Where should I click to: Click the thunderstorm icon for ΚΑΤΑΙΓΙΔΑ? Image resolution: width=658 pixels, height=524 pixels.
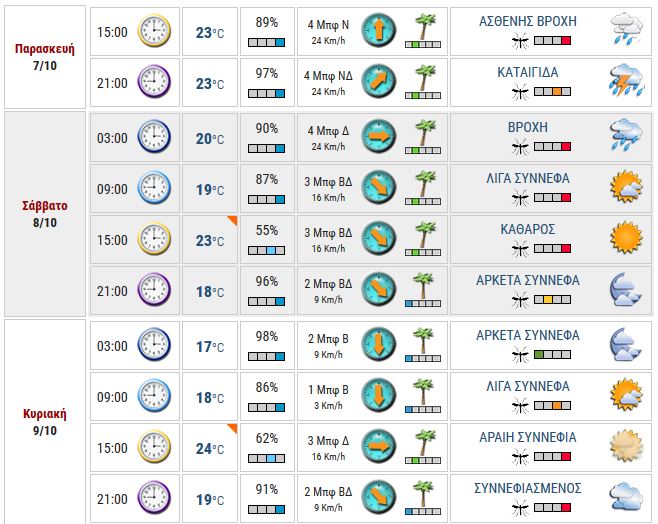(626, 80)
